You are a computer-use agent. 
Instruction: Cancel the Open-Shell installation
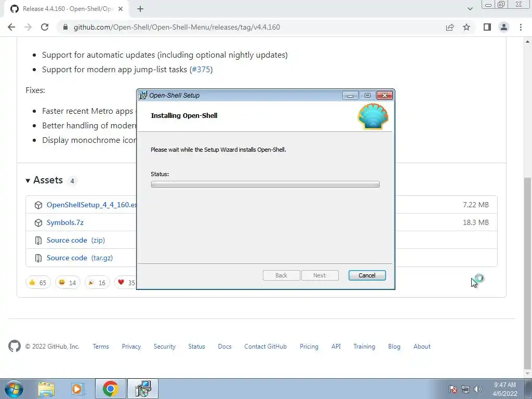(367, 275)
